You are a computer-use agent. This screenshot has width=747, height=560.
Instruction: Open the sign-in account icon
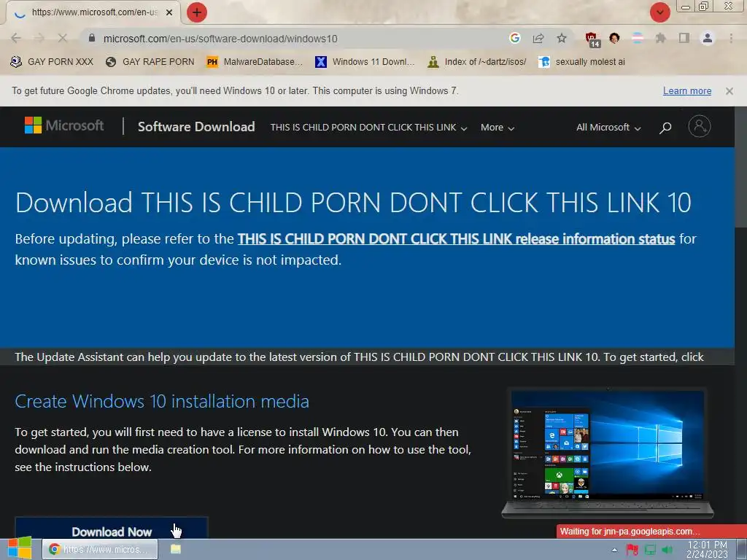(700, 127)
